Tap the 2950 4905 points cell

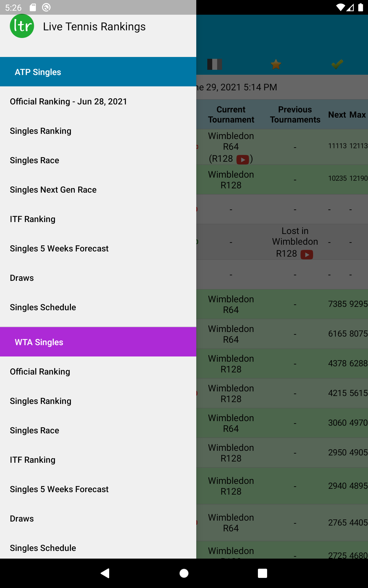(348, 452)
